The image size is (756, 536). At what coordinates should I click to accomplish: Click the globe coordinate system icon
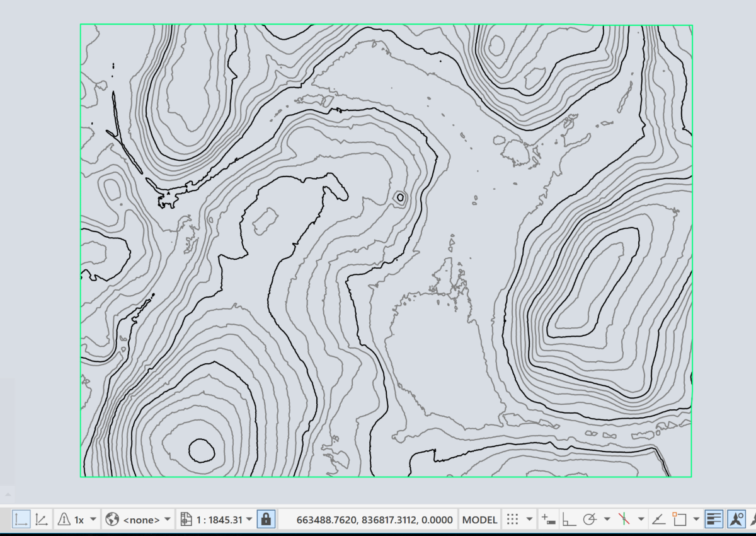[x=113, y=520]
